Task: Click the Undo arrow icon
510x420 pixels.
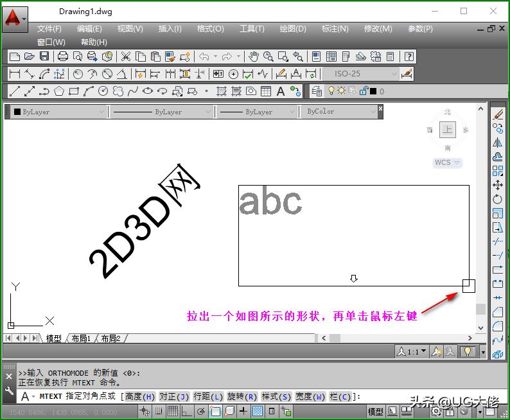Action: 204,57
